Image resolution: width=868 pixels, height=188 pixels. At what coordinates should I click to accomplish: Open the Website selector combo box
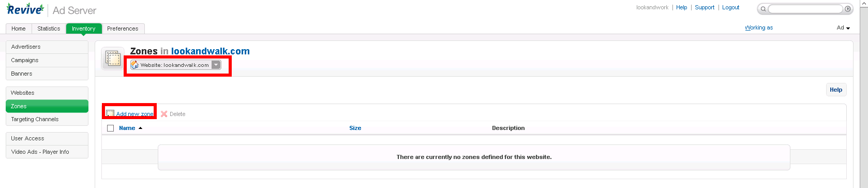tap(175, 65)
